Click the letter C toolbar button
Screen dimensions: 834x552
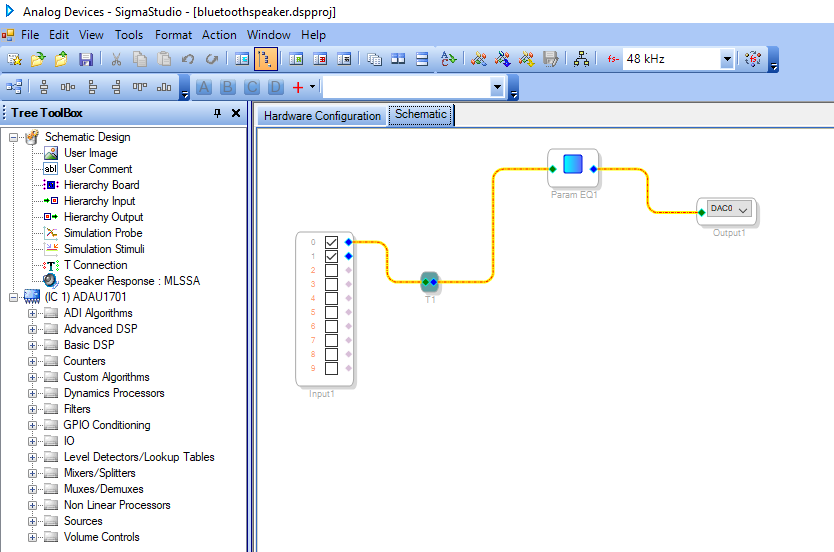pyautogui.click(x=252, y=87)
